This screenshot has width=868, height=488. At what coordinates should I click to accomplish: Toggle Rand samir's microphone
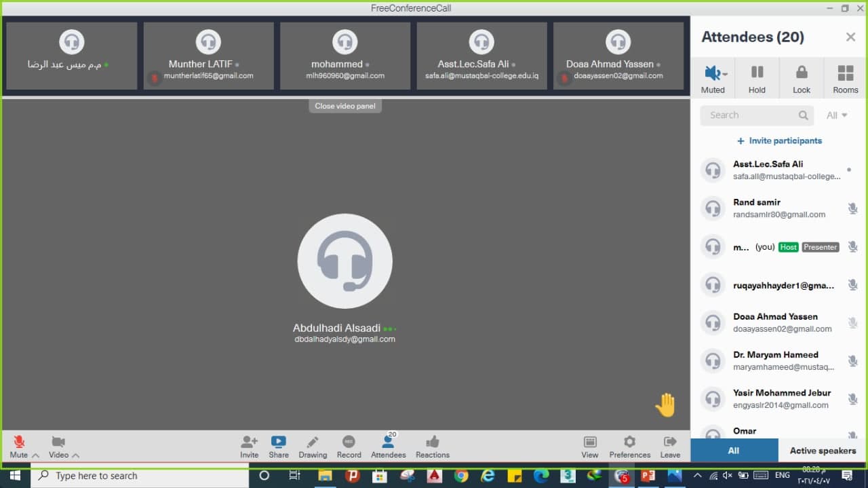click(x=852, y=208)
